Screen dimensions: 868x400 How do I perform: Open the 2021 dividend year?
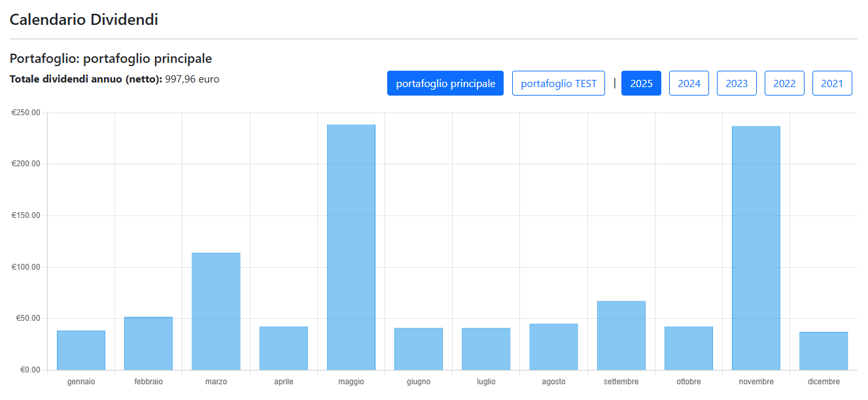tap(832, 83)
